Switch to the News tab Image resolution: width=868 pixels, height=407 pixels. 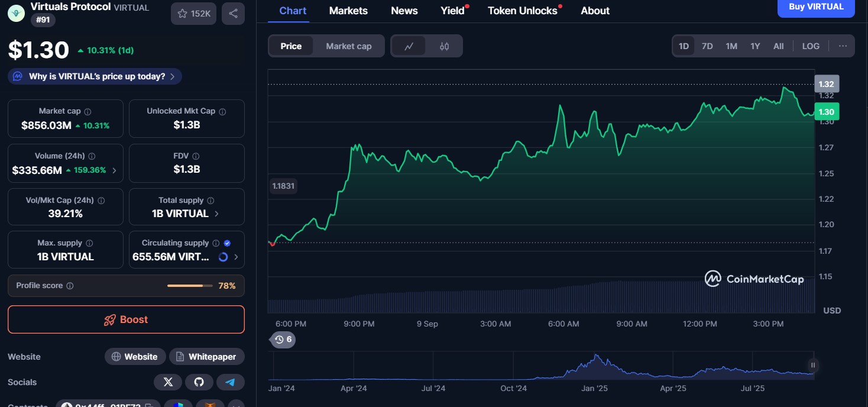click(x=404, y=11)
